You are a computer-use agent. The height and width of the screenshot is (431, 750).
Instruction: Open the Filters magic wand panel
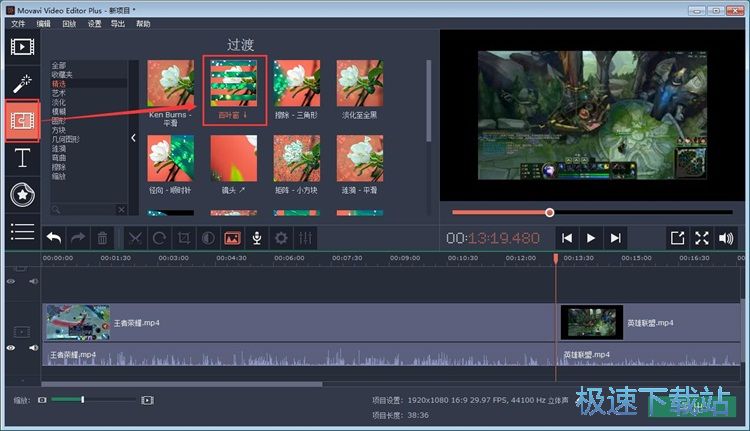point(22,83)
